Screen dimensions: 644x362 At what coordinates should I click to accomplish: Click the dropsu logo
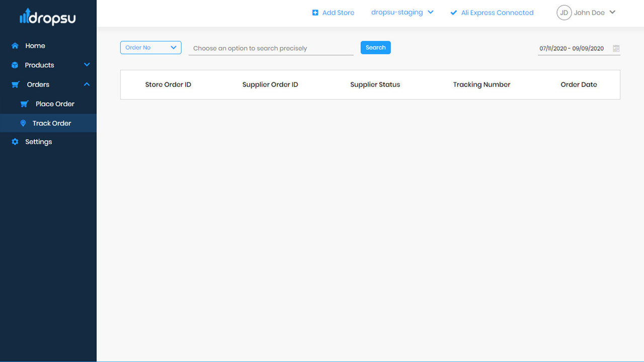48,17
